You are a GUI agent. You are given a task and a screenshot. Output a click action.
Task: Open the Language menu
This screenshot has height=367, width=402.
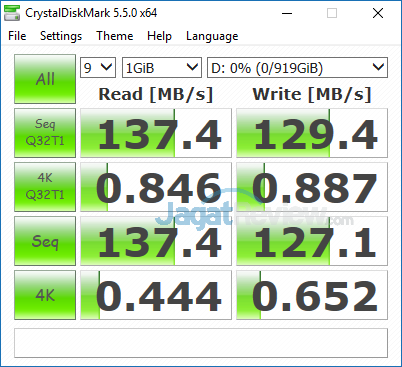tap(212, 36)
